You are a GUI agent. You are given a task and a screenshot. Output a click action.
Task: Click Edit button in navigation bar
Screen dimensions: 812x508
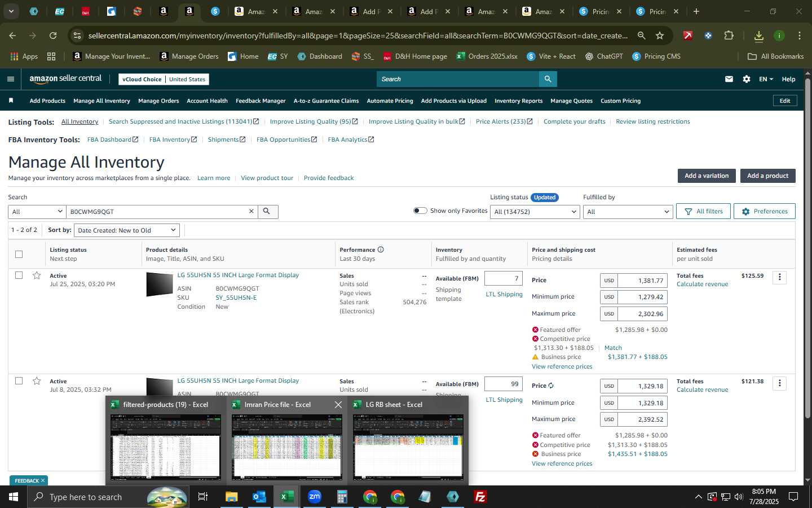784,100
